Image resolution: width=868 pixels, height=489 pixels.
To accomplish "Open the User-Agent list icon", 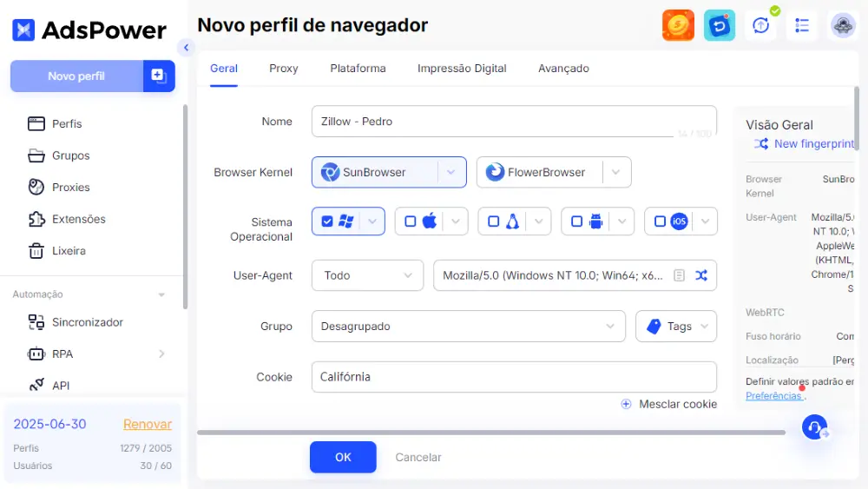I will [680, 275].
